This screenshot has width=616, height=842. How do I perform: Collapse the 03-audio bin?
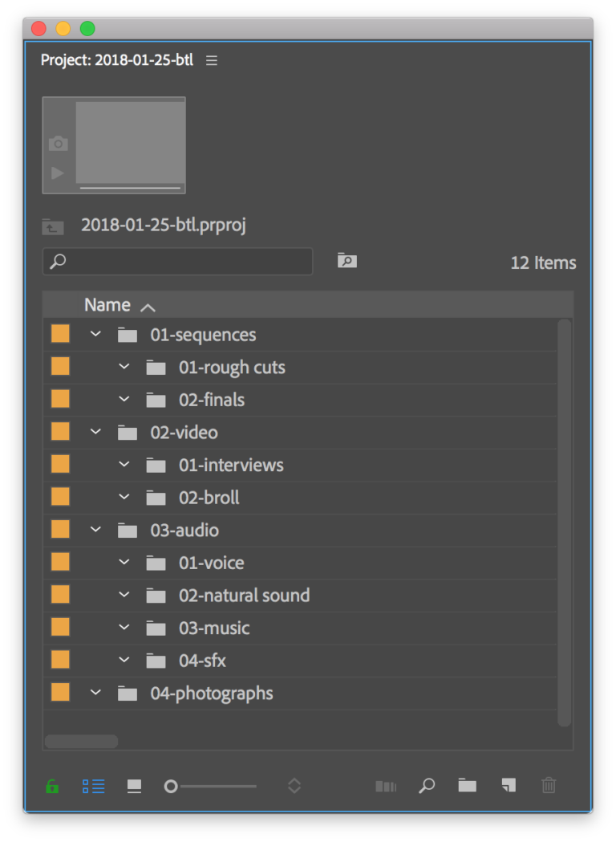pyautogui.click(x=95, y=529)
